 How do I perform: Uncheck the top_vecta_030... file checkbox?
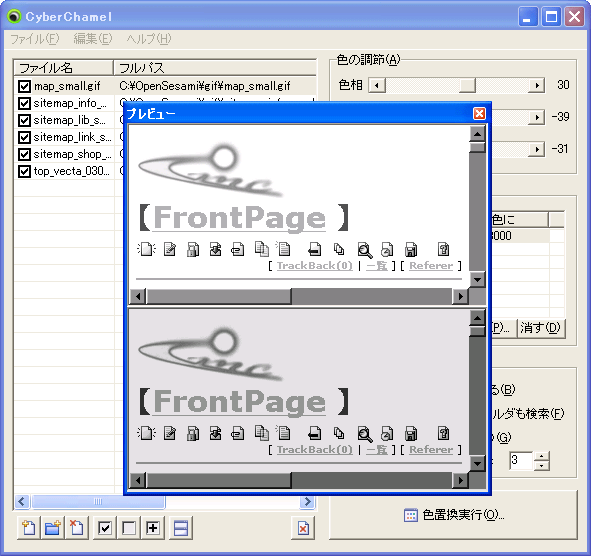click(x=24, y=171)
